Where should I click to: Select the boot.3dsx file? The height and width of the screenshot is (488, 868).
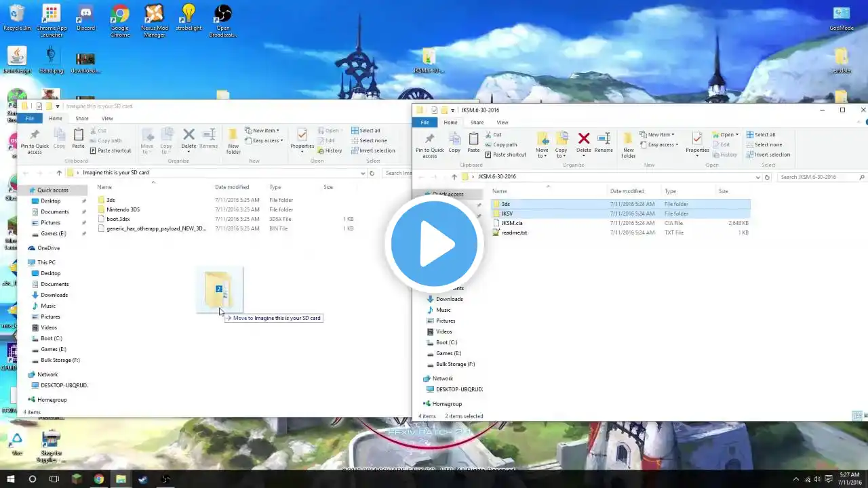(225, 219)
